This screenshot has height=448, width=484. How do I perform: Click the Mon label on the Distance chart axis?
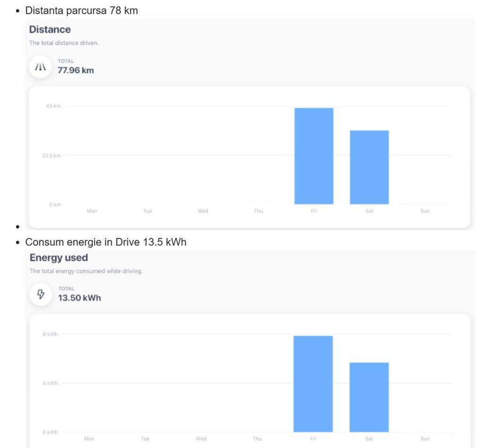pyautogui.click(x=92, y=211)
